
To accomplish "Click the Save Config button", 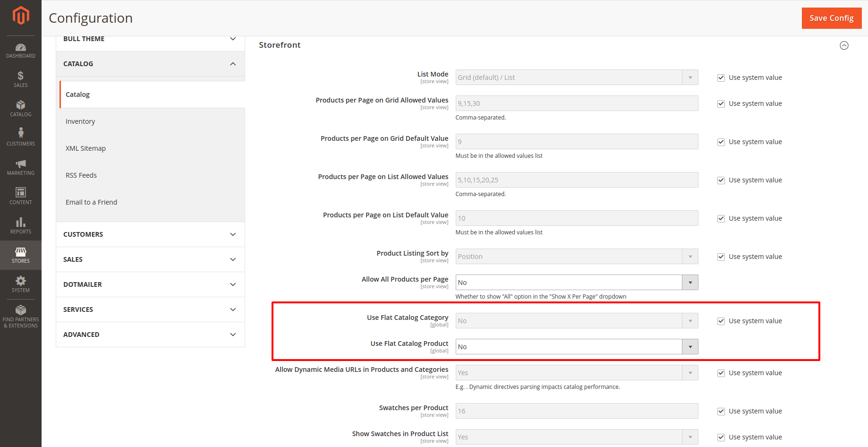I will click(831, 18).
